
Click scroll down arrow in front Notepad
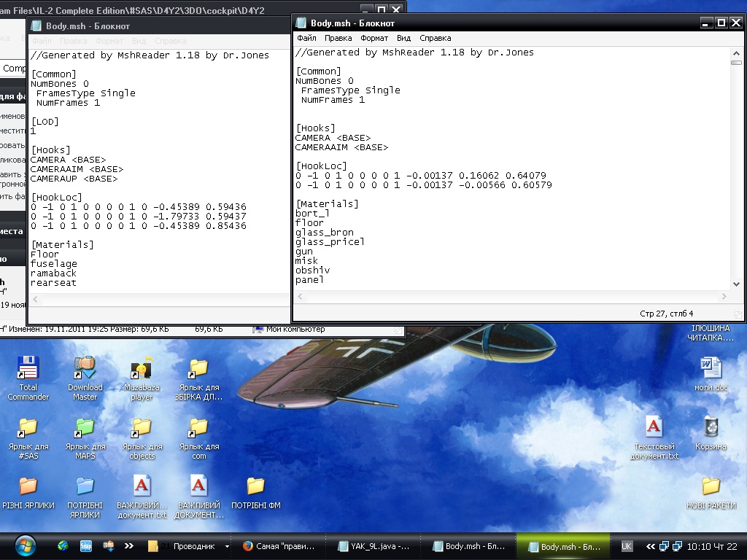coord(736,284)
